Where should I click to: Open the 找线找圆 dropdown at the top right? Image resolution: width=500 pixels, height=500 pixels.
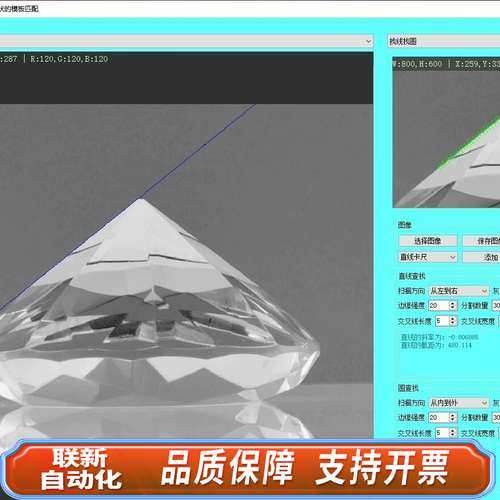[x=444, y=41]
